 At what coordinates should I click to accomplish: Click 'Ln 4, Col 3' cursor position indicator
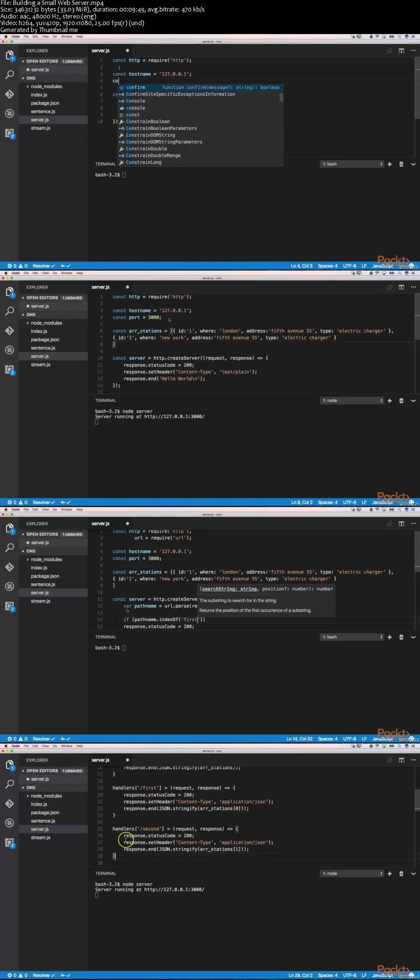coord(301,266)
